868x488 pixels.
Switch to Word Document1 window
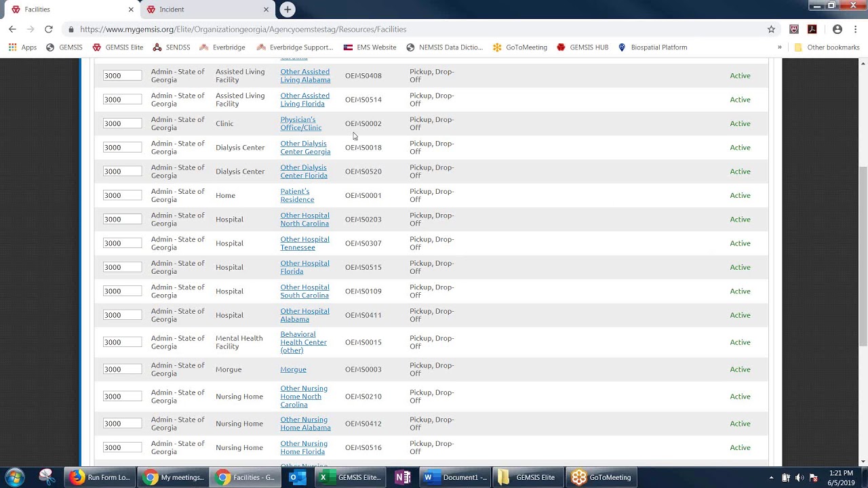click(x=455, y=477)
